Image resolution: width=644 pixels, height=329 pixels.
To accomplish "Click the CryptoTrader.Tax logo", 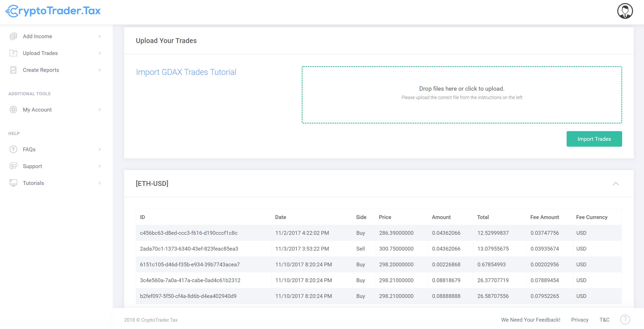I will (53, 11).
